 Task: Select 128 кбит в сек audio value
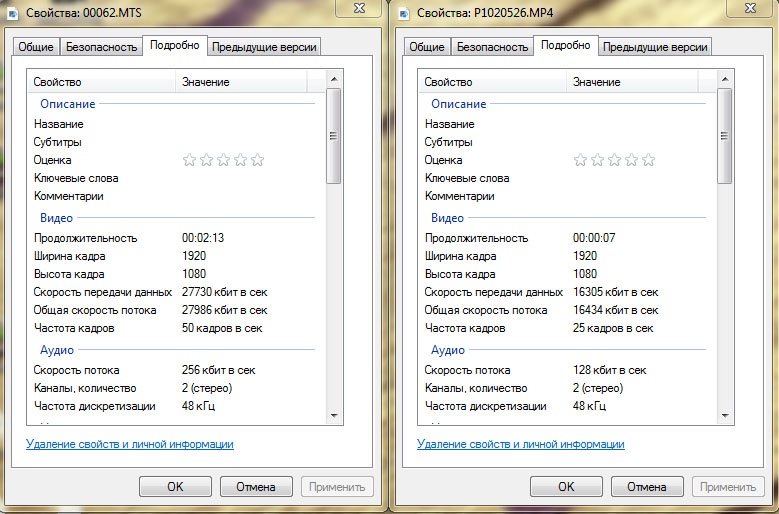pyautogui.click(x=610, y=370)
